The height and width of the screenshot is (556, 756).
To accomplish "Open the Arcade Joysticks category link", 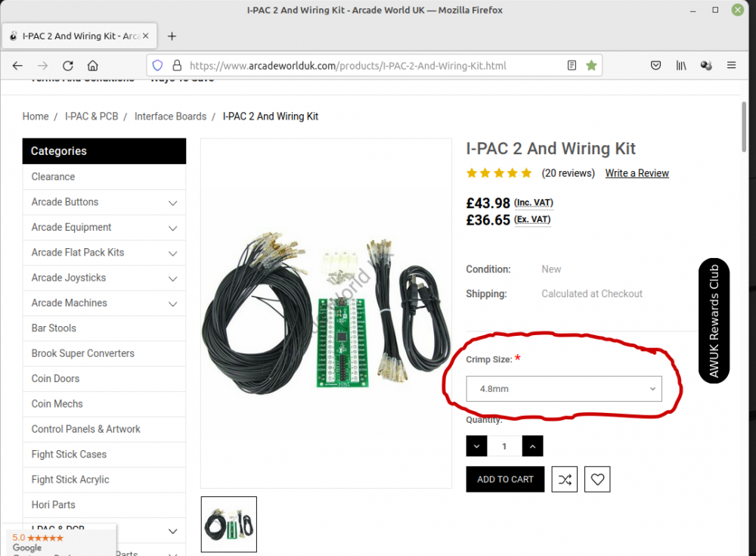I will click(x=69, y=278).
